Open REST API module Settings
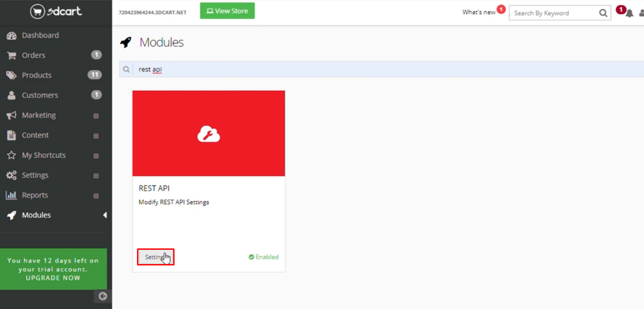The width and height of the screenshot is (644, 309). [155, 257]
